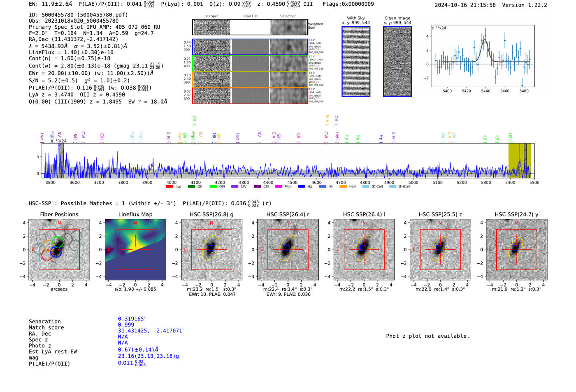This screenshot has width=576, height=392.
Task: Open the HSC SSP(26.8) g cutout
Action: tap(211, 249)
